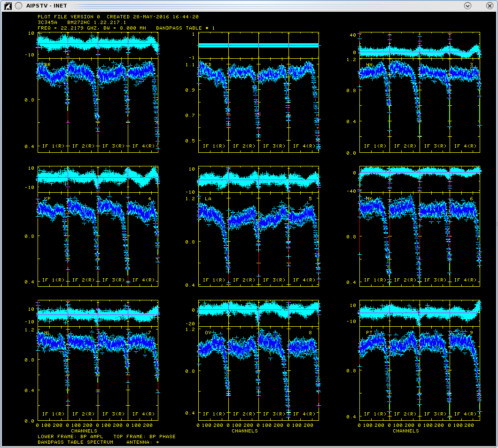
Task: Click 'CHANNELS' axis label under the OV panel
Action: coord(245,431)
